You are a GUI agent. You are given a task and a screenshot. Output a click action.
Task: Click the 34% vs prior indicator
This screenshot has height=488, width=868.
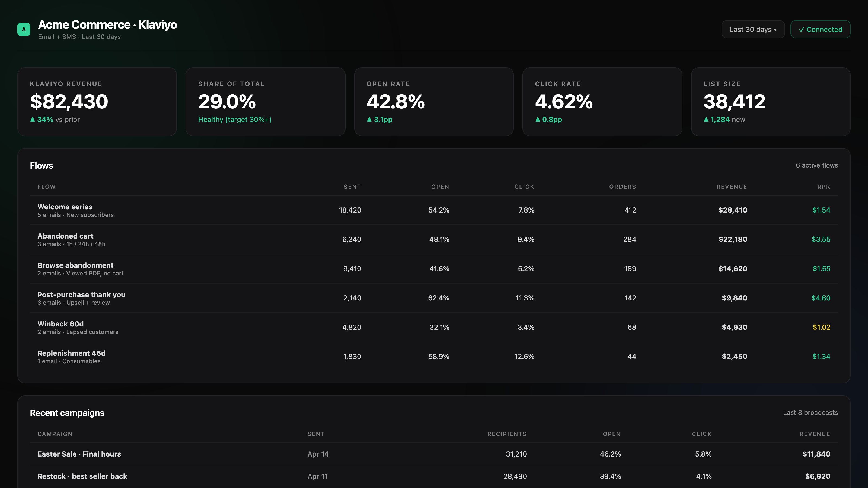[55, 120]
